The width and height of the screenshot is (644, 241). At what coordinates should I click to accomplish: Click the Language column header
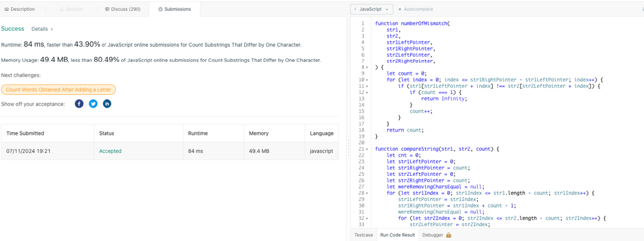click(x=321, y=133)
